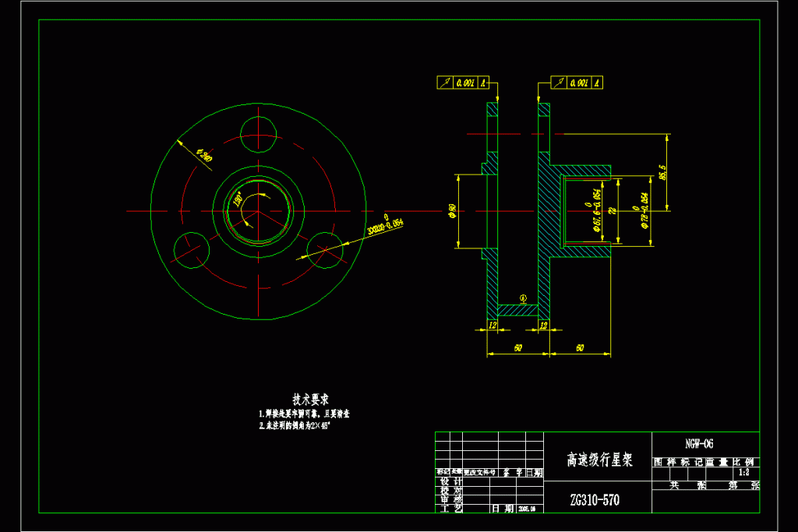Click the 1:2 scale value
The image size is (798, 532).
coord(743,472)
